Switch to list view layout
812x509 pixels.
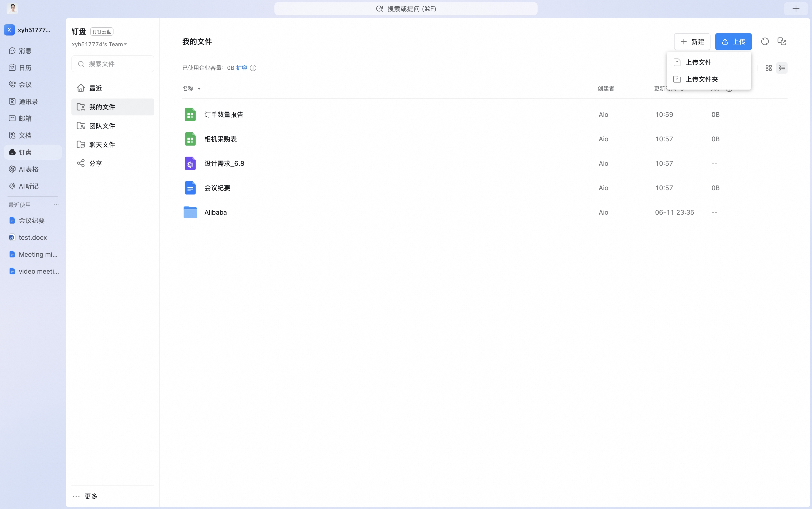pos(782,68)
